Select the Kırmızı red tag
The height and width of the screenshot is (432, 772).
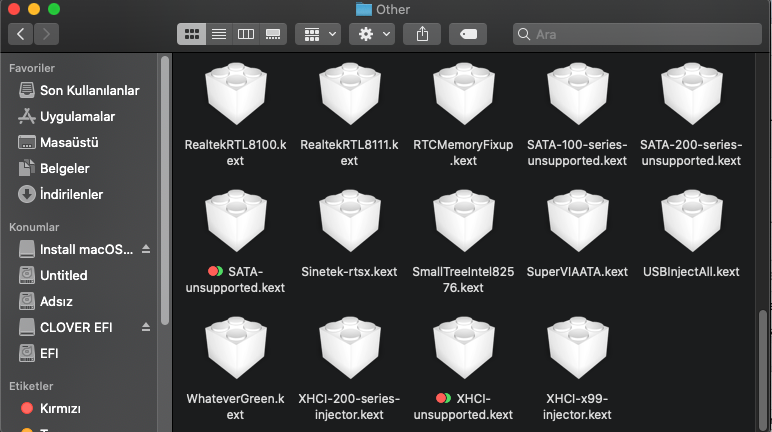pos(60,409)
